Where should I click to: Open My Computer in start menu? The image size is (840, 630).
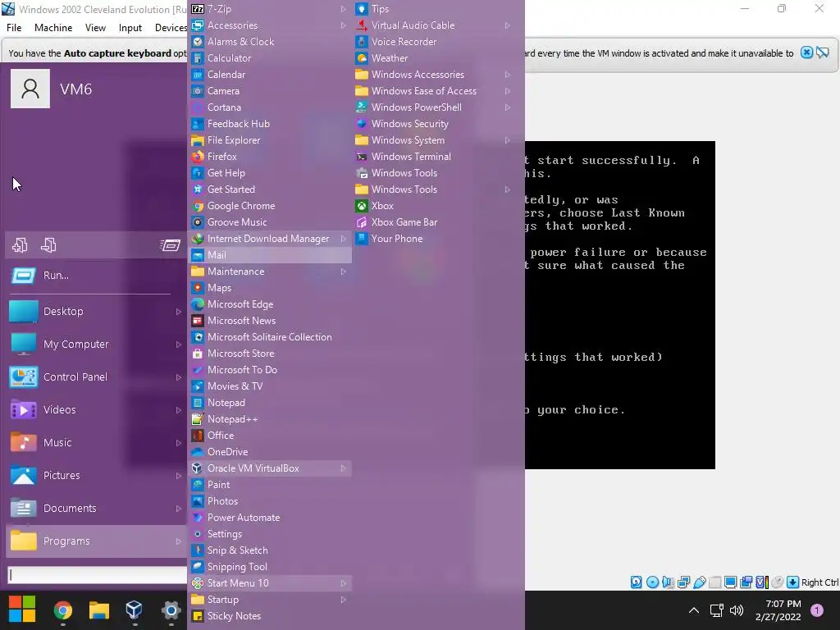click(x=96, y=344)
